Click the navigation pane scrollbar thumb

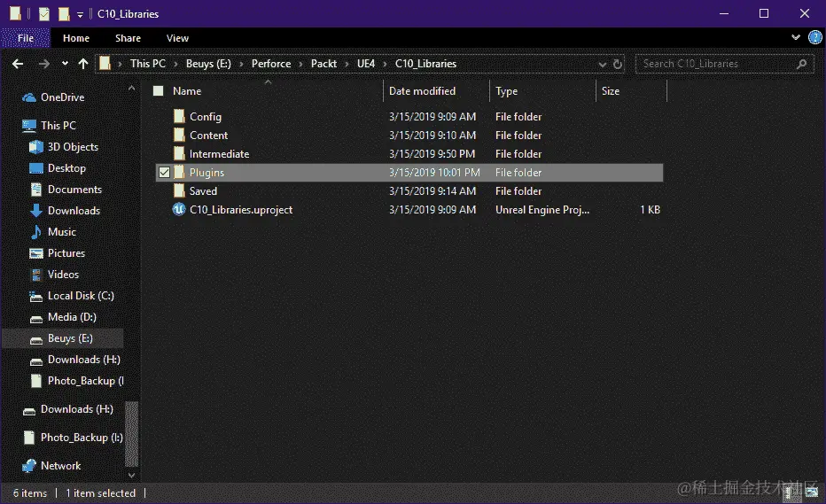tap(132, 434)
